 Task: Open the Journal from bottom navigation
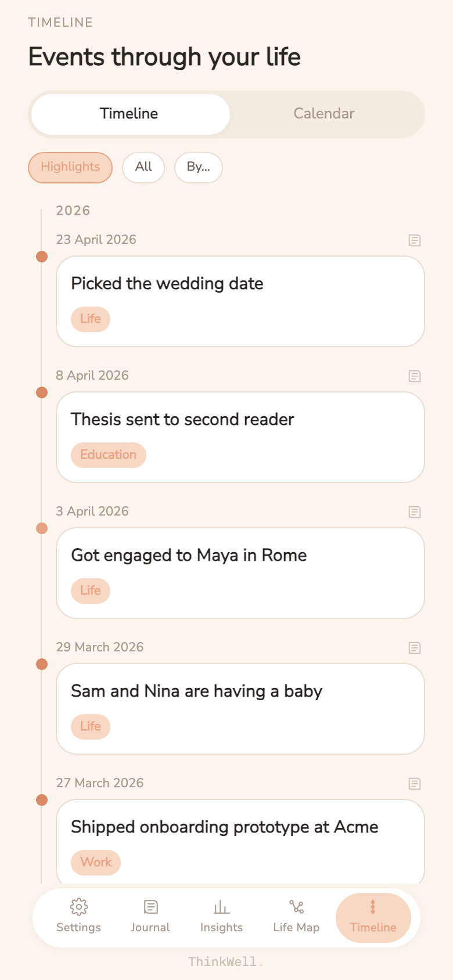pos(150,915)
